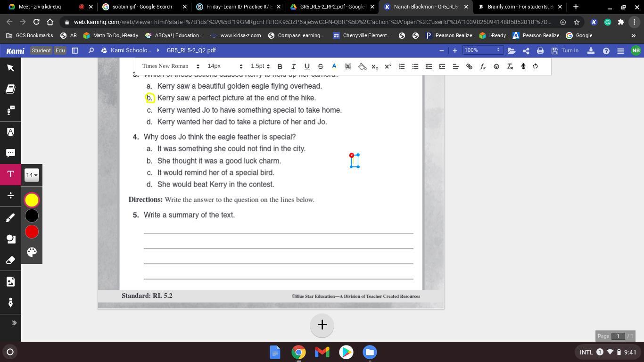Click the page number input field
This screenshot has height=362, width=644.
click(618, 336)
